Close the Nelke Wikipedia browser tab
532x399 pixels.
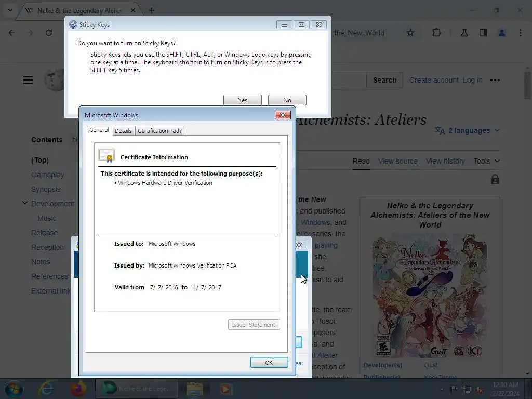pyautogui.click(x=133, y=10)
